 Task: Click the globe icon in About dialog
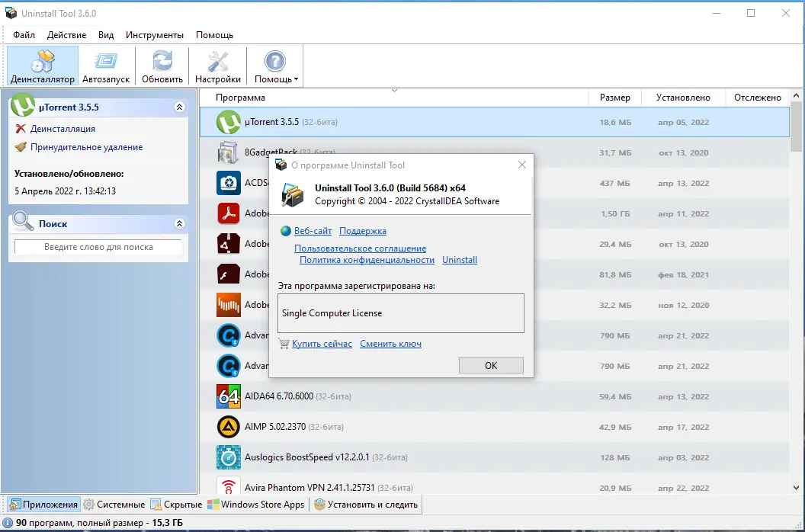point(286,231)
